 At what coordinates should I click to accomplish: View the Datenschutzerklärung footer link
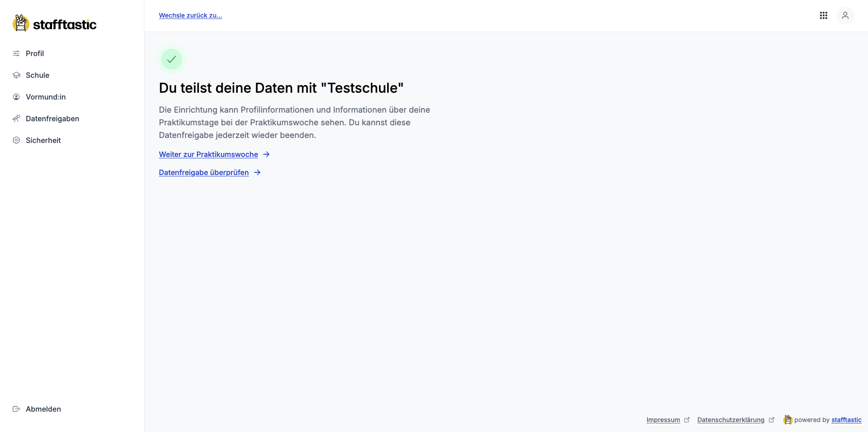[x=730, y=420]
